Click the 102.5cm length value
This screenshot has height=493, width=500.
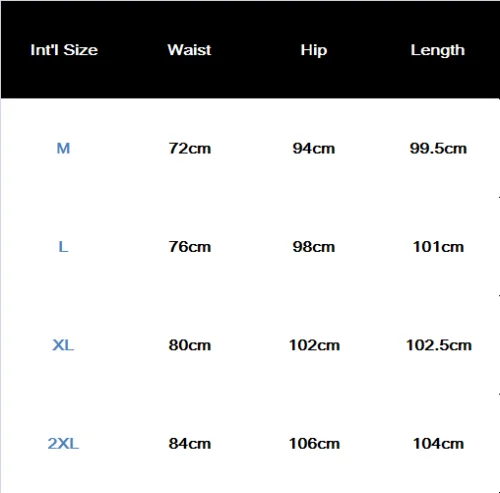click(x=439, y=345)
